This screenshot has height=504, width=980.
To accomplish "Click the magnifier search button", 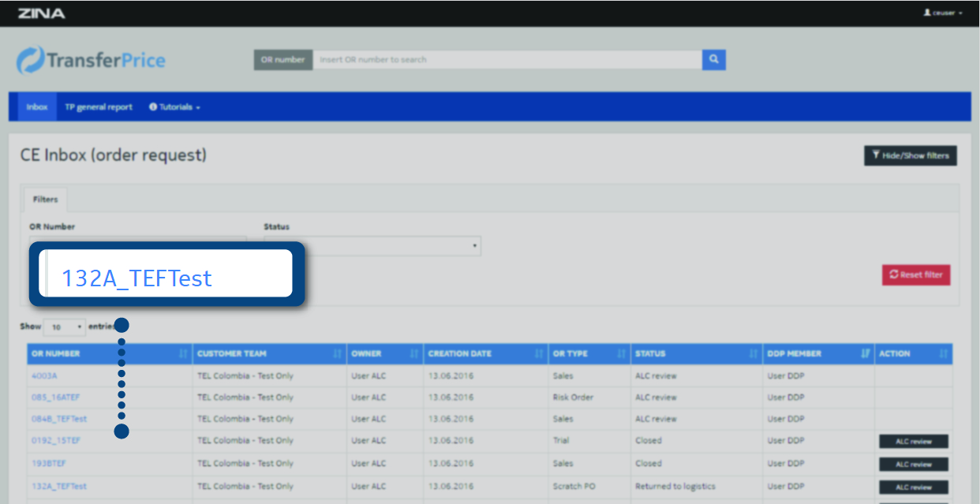I will 713,60.
